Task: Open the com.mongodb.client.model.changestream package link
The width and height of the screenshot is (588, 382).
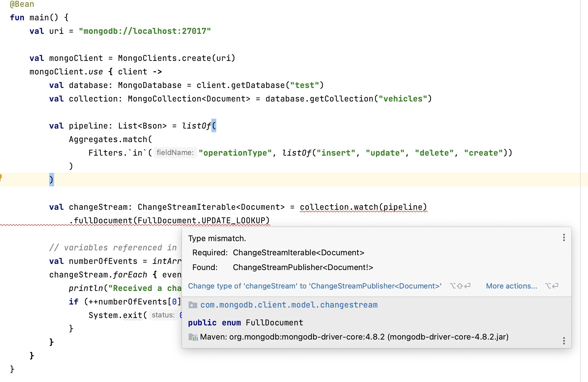Action: [289, 305]
